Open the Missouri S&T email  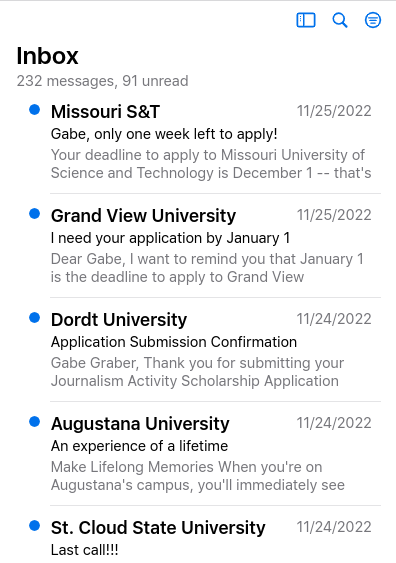(x=205, y=142)
